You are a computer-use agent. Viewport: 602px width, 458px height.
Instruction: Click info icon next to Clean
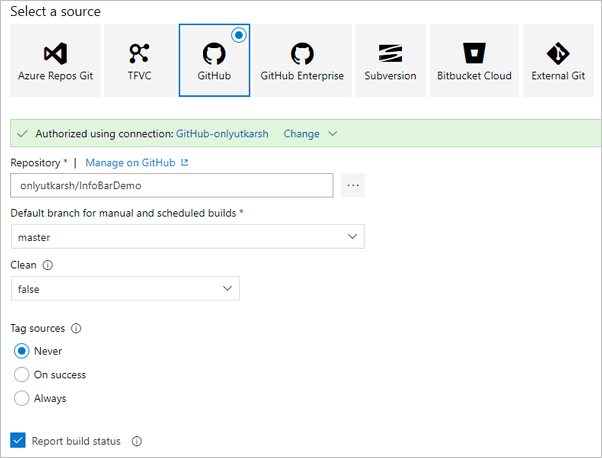[x=48, y=266]
